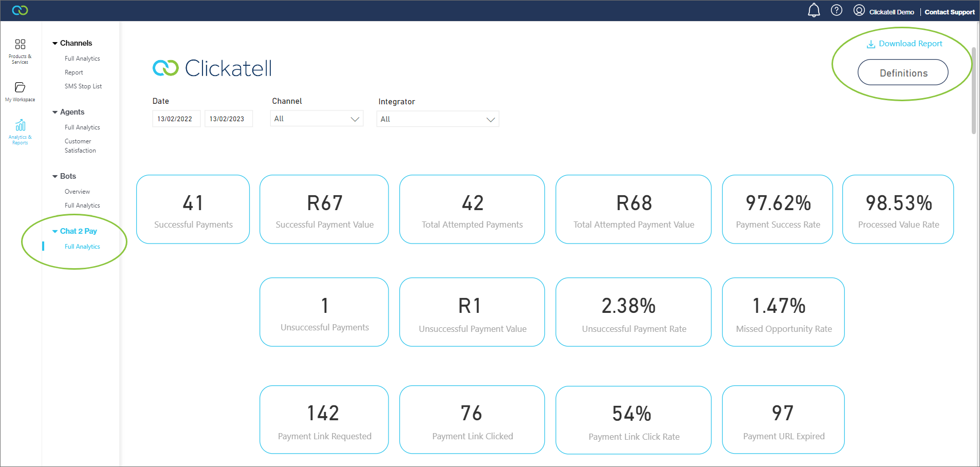Click the Clickatell logo icon in top bar
Image resolution: width=980 pixels, height=467 pixels.
[x=20, y=10]
